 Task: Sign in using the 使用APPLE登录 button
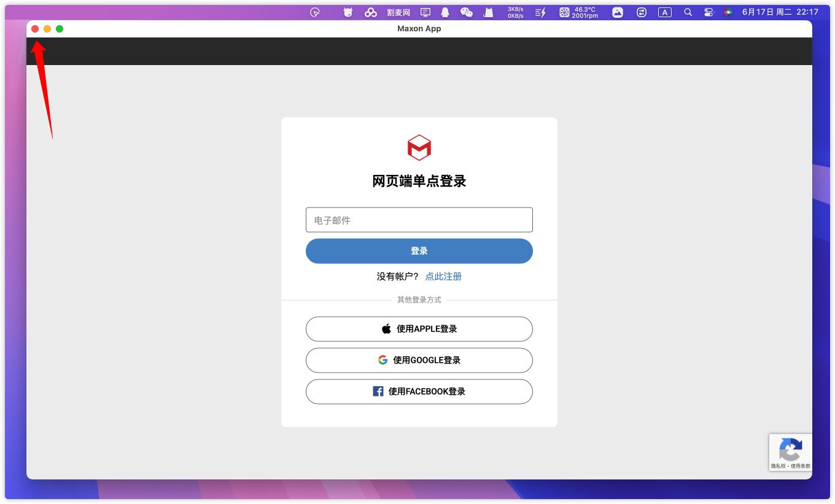[x=419, y=329]
